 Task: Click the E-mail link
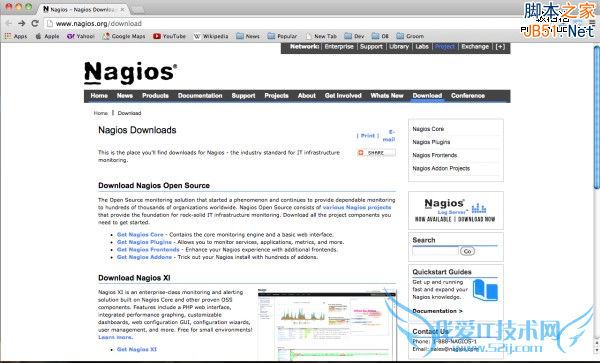pos(390,136)
